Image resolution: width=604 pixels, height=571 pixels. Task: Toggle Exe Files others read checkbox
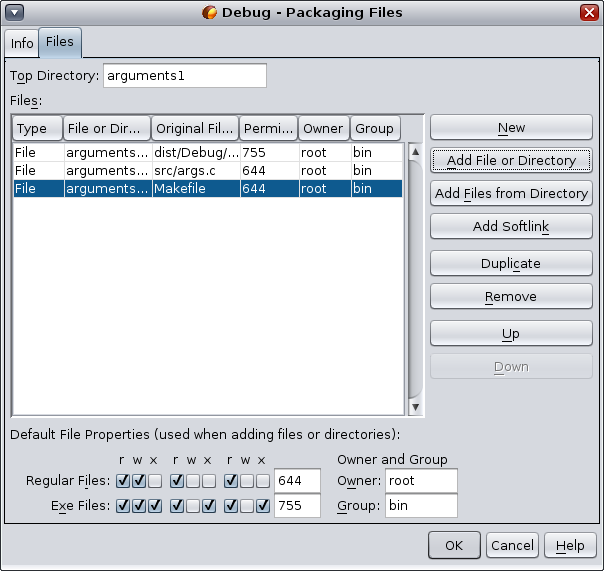[231, 506]
